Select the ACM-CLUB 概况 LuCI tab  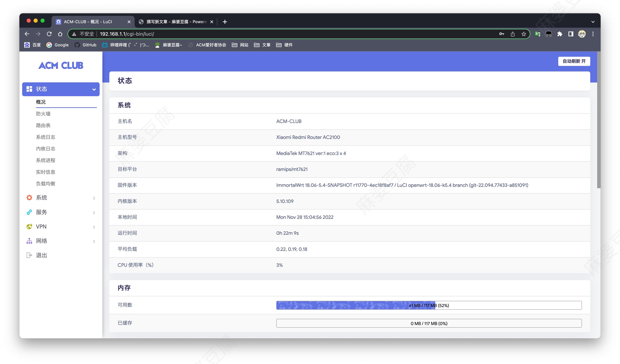pyautogui.click(x=93, y=22)
